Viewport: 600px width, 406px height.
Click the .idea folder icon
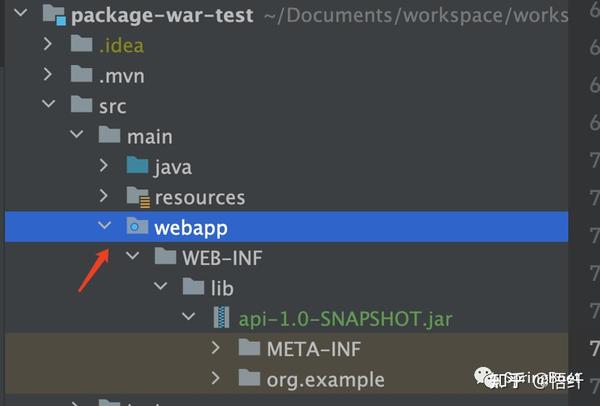[82, 45]
